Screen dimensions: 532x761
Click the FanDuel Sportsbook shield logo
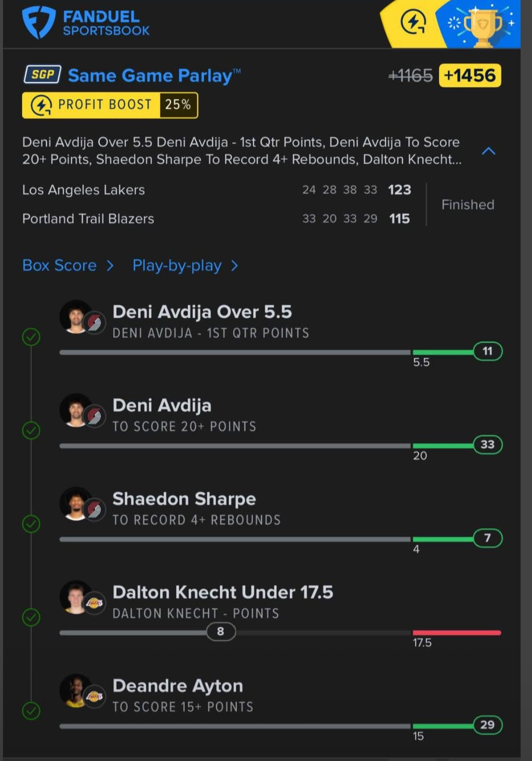click(x=39, y=22)
